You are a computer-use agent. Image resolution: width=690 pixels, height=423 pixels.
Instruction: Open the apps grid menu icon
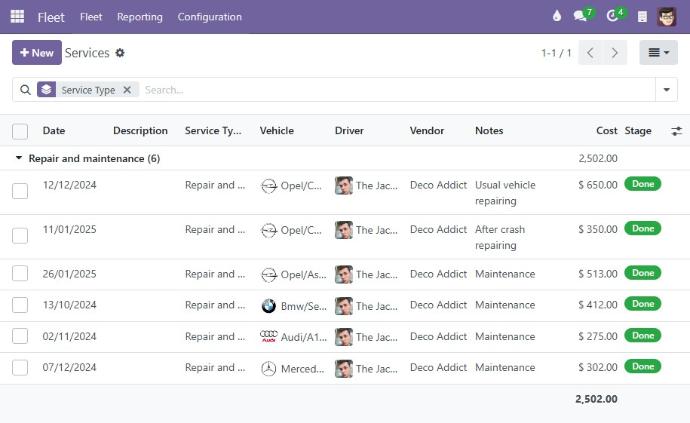[17, 17]
